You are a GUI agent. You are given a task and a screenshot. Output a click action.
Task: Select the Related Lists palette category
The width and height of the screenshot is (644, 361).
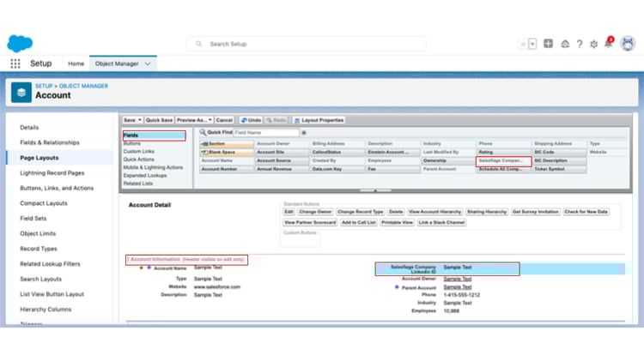click(138, 184)
